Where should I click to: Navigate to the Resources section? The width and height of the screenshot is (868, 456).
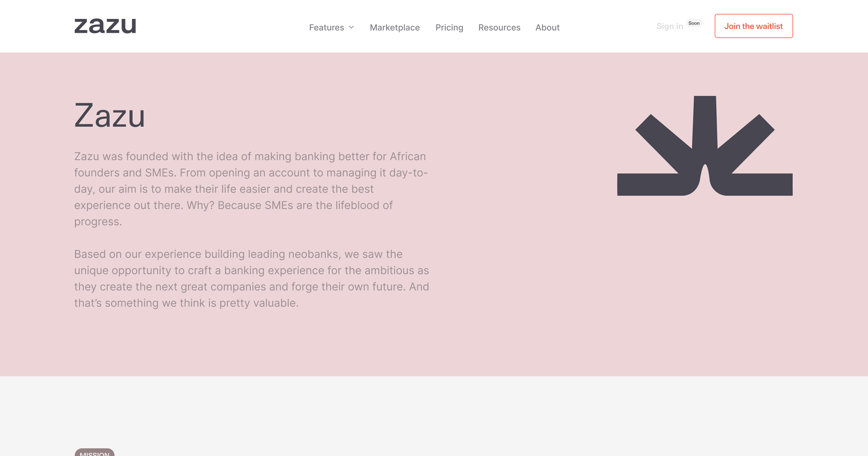point(499,27)
